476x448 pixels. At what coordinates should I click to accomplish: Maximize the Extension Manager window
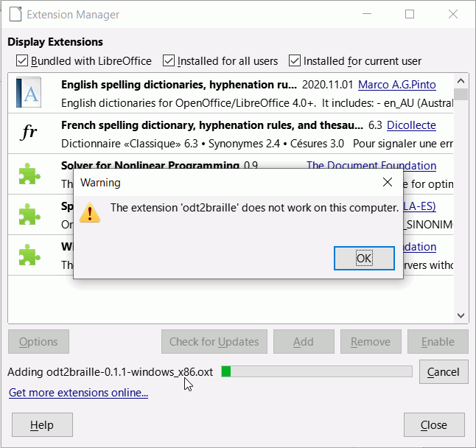pyautogui.click(x=410, y=14)
